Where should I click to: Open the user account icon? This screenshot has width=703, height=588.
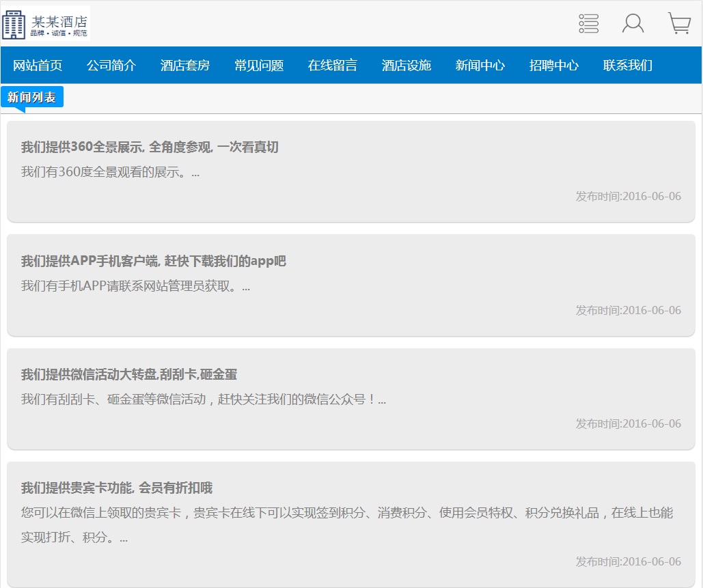[633, 23]
